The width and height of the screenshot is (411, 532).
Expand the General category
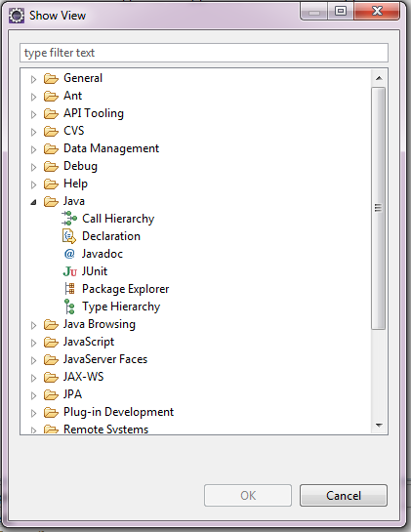tap(33, 79)
